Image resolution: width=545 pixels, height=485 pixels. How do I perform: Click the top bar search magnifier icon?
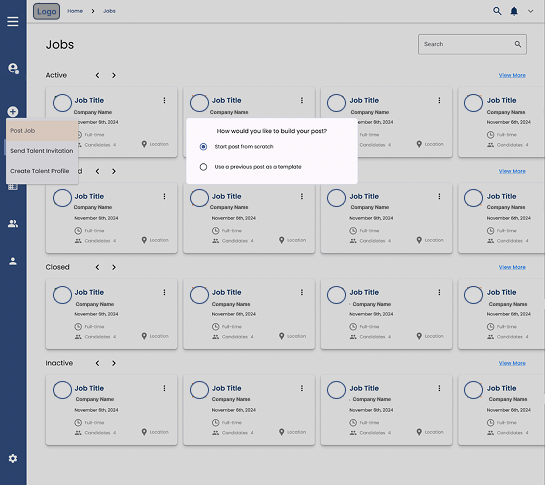(x=497, y=11)
